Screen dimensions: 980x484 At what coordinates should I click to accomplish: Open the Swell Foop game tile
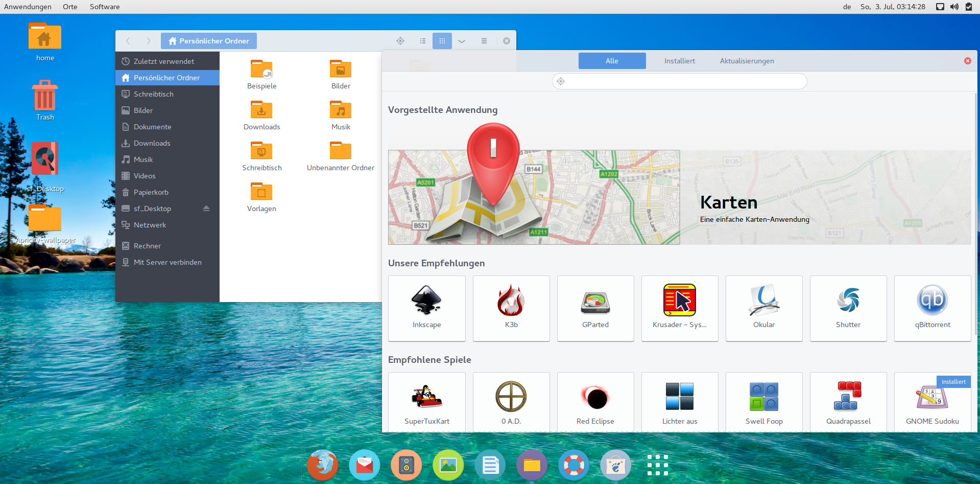[x=764, y=402]
